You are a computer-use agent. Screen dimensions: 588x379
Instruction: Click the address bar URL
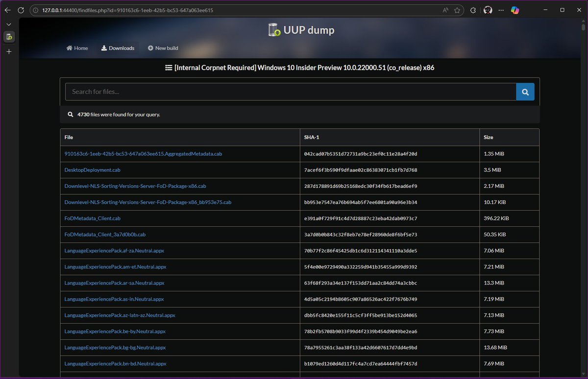click(127, 10)
